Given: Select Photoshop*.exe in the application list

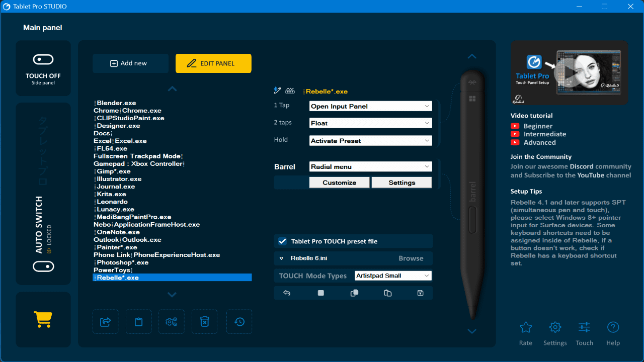Looking at the screenshot, I should tap(122, 262).
